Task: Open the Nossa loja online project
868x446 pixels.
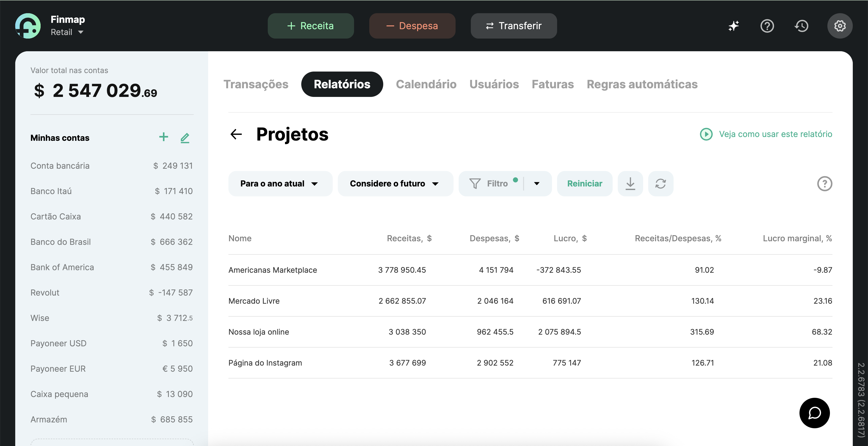Action: (x=530, y=332)
